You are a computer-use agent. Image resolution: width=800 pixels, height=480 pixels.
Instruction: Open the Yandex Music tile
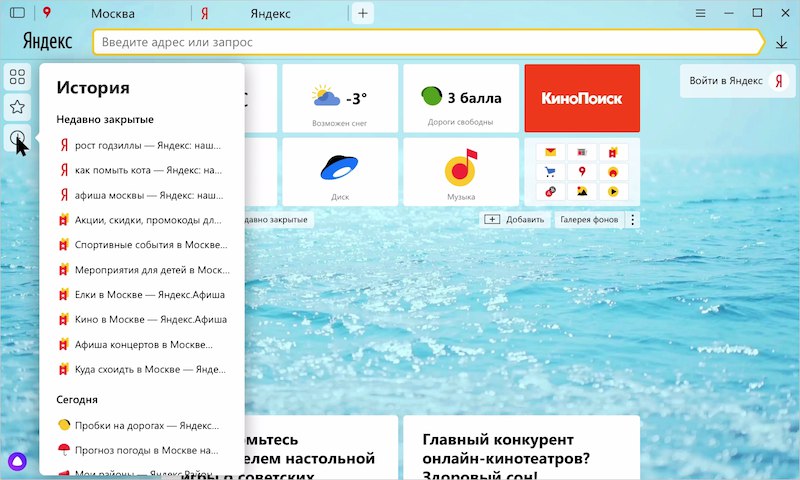click(461, 172)
